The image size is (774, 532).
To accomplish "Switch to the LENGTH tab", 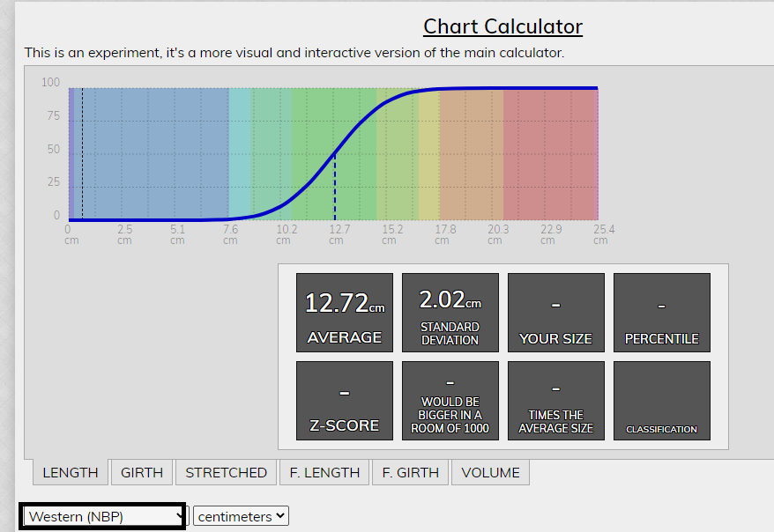I will click(71, 472).
